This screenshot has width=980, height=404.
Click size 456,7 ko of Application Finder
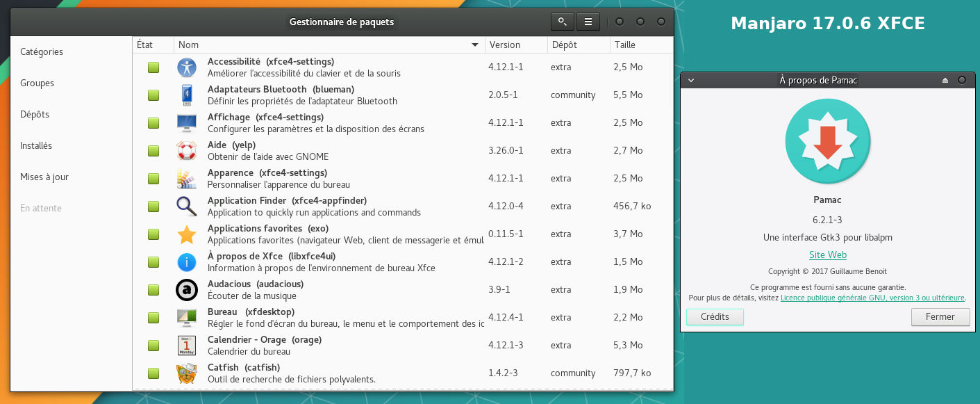coord(632,206)
